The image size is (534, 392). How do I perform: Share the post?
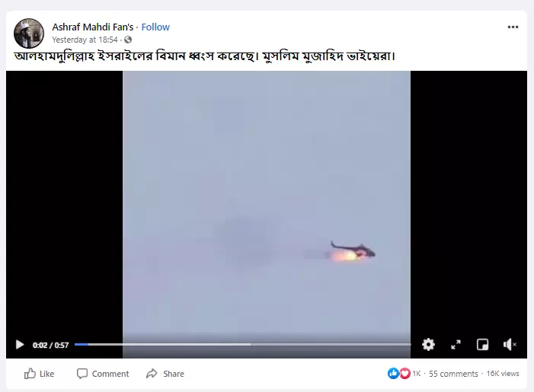(x=165, y=374)
